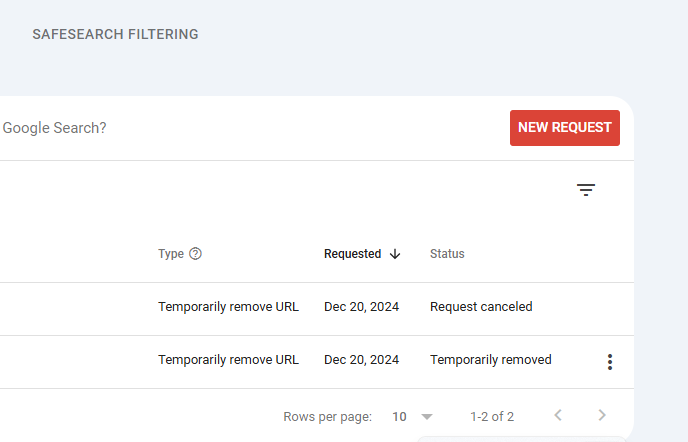Click the New Request button
This screenshot has width=688, height=442.
[x=565, y=128]
